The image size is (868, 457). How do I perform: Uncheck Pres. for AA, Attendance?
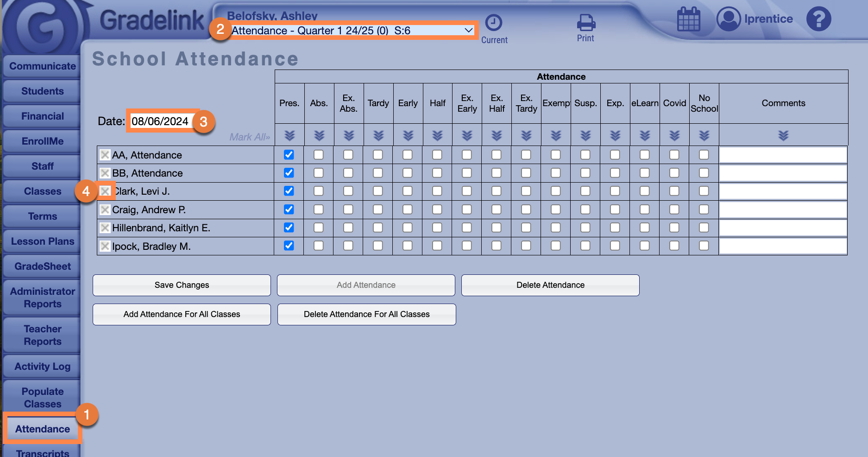pos(289,155)
